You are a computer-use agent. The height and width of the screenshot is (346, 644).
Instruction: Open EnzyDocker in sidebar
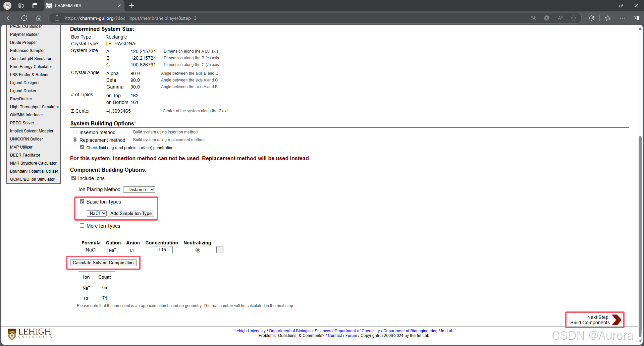coord(21,99)
